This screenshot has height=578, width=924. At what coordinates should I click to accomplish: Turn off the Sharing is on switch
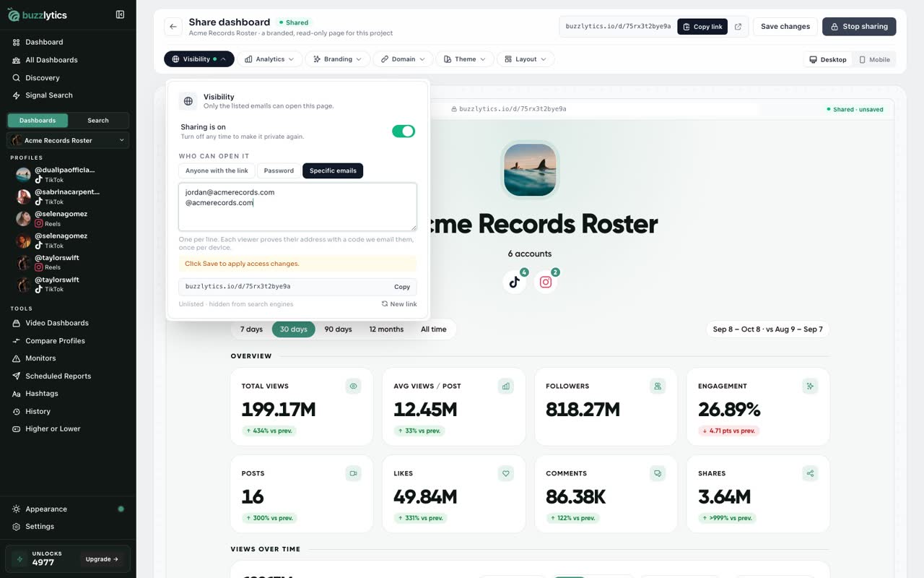(x=404, y=131)
